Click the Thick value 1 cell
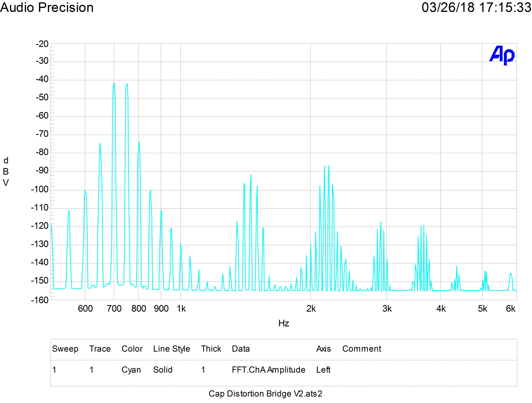The height and width of the screenshot is (403, 532). coord(203,370)
